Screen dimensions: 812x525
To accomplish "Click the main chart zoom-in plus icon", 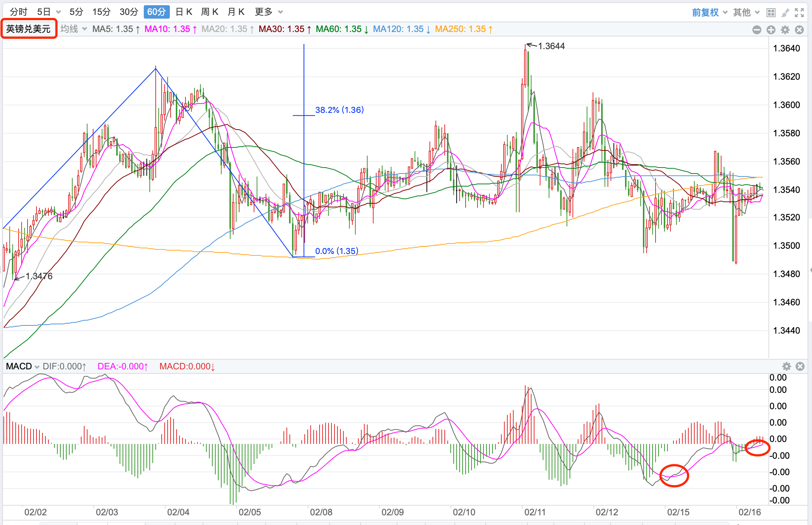I will pos(771,30).
